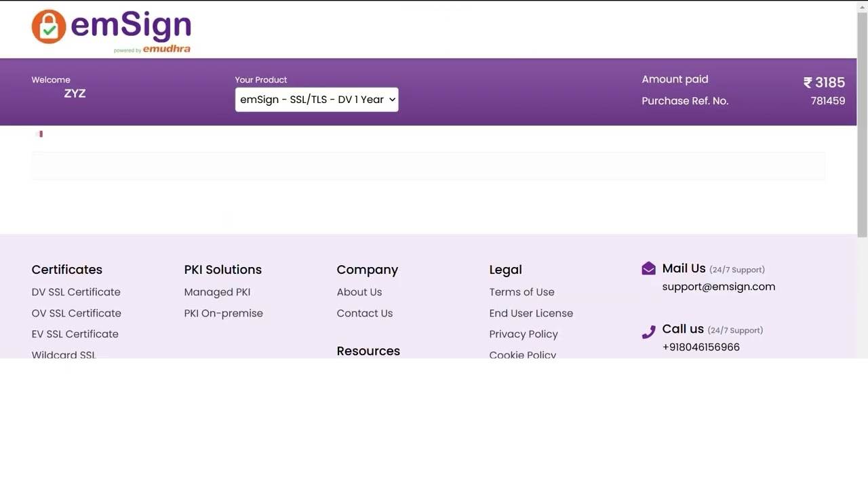This screenshot has width=868, height=488.
Task: View the Terms of Use
Action: tap(522, 292)
